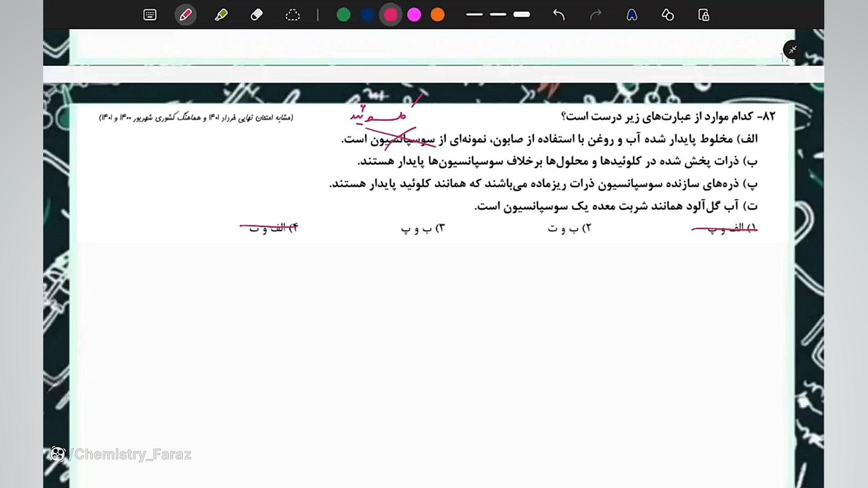Screen dimensions: 868x488
Task: Click statement پ about suspension particles
Action: [543, 184]
